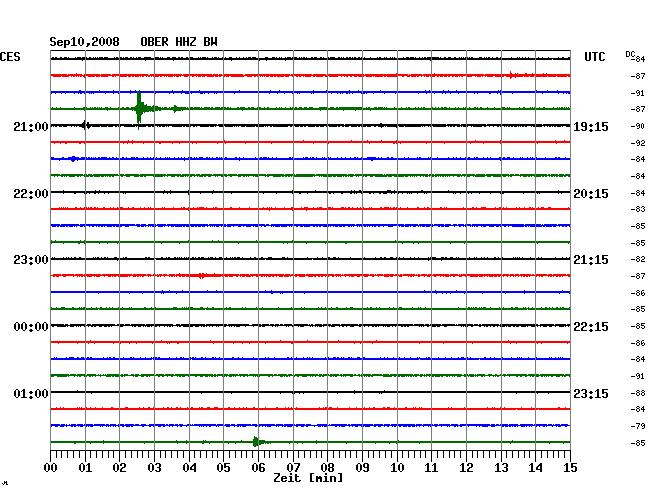Click the DC offset value -90
Viewport: 650px width, 494px height.
(638, 126)
